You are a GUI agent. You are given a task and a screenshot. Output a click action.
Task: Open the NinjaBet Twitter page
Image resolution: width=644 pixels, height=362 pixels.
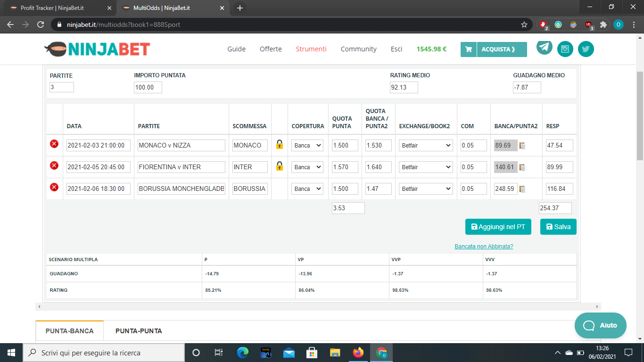click(x=586, y=49)
